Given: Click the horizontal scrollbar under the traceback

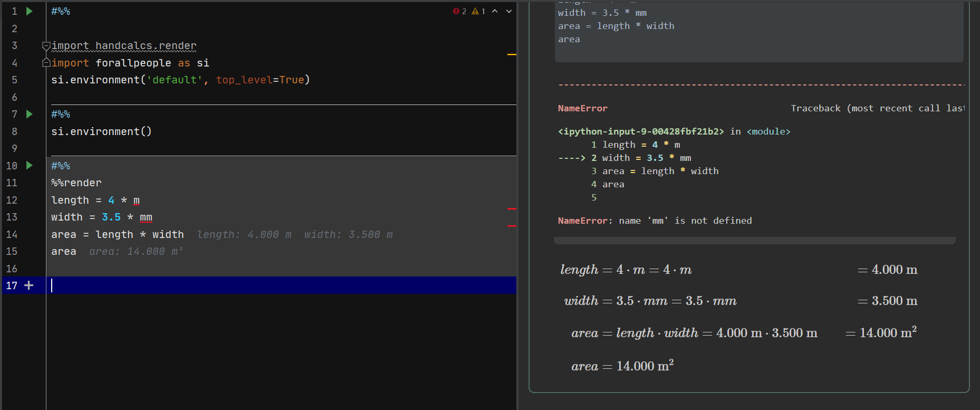Looking at the screenshot, I should [754, 241].
